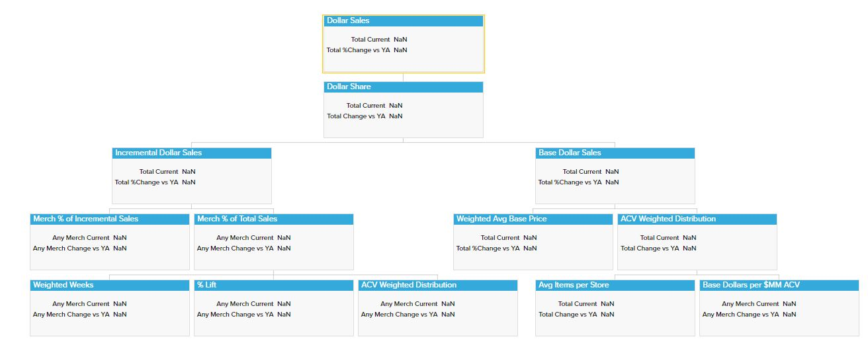This screenshot has width=868, height=343.
Task: Click the Weighted Weeks node header
Action: [x=109, y=286]
